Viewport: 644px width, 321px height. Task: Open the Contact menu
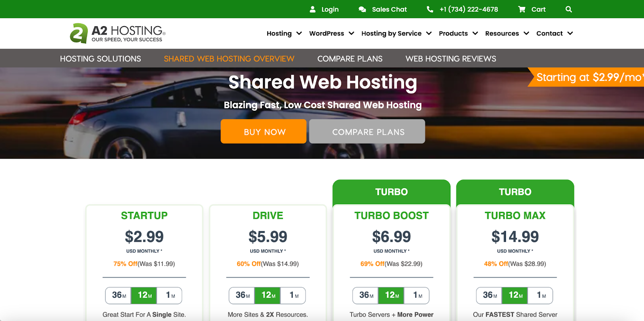click(549, 33)
